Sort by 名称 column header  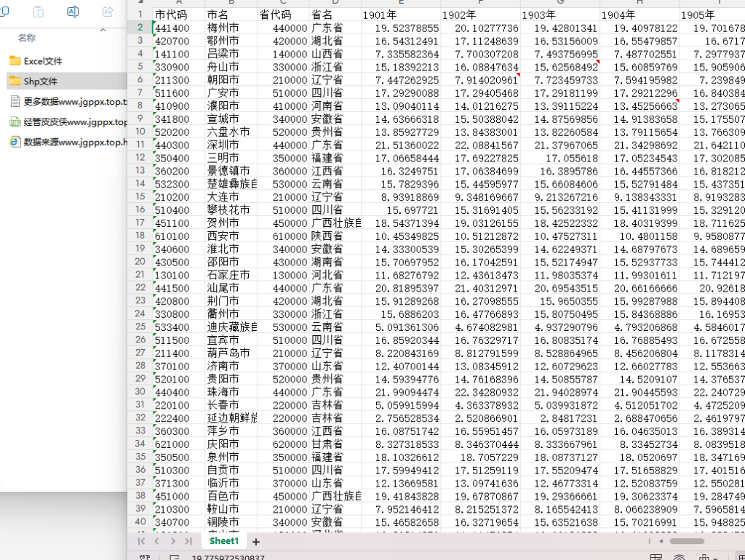(27, 38)
